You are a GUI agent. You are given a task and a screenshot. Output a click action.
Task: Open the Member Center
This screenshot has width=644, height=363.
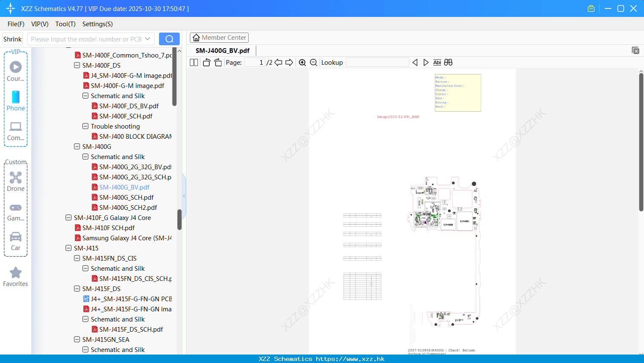[219, 38]
